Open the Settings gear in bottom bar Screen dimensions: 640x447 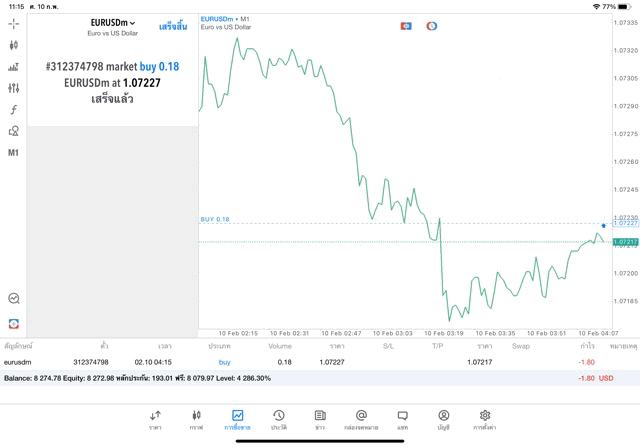[485, 419]
